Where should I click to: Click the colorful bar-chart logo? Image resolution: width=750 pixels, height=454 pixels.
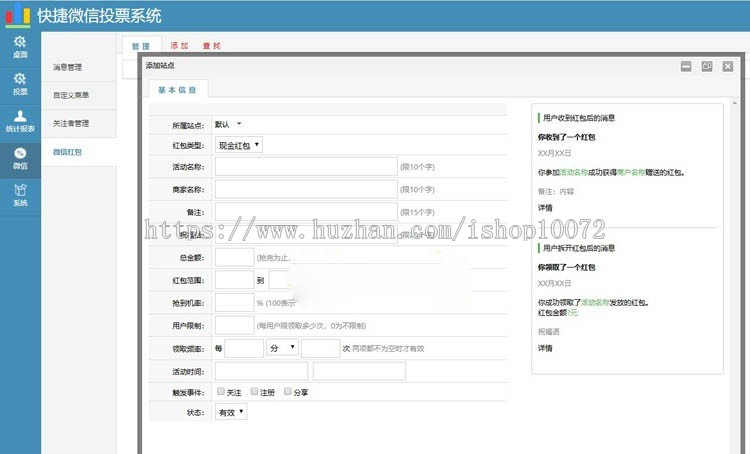tap(18, 14)
